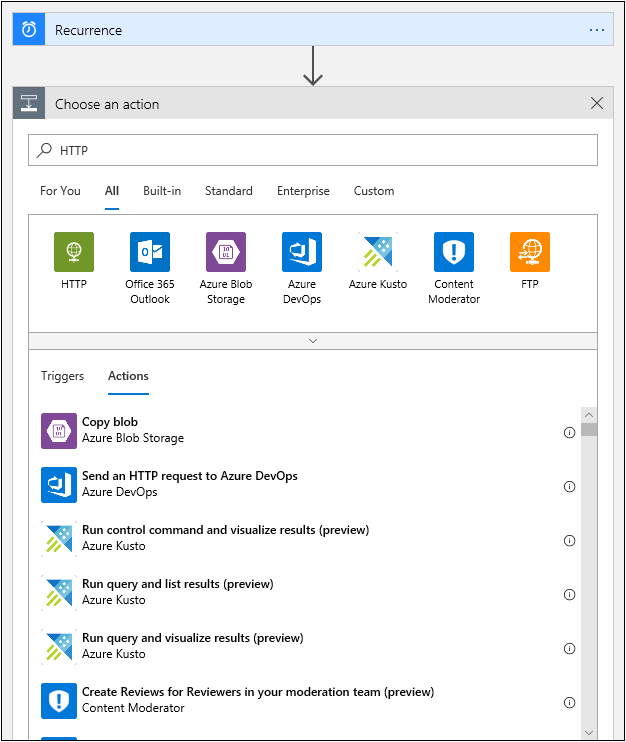Show info for Run query and visualize results
626x742 pixels.
[x=569, y=648]
